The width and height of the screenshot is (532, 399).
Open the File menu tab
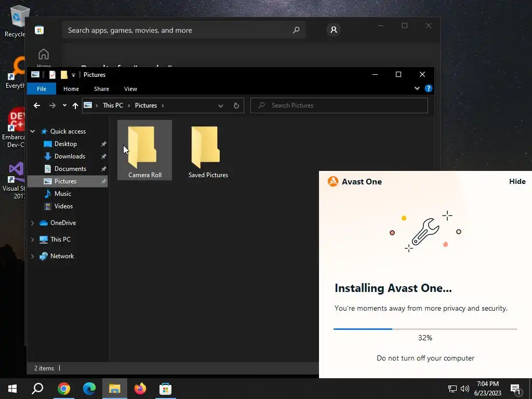tap(42, 89)
